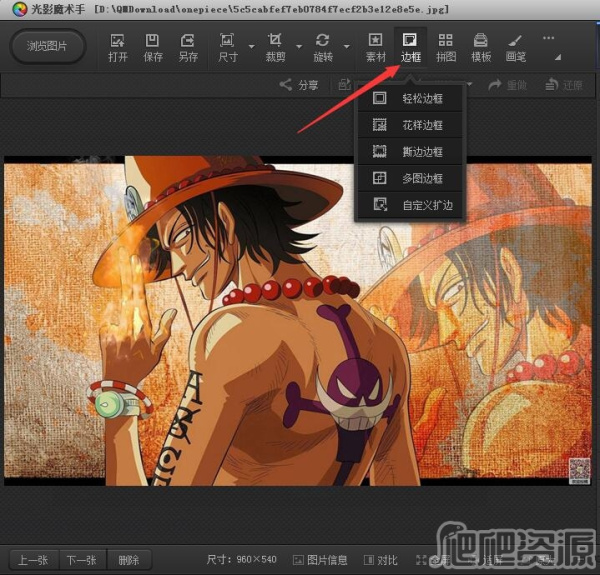Viewport: 600px width, 575px height.
Task: Click the 光影魔术手 app logo icon
Action: pyautogui.click(x=20, y=9)
